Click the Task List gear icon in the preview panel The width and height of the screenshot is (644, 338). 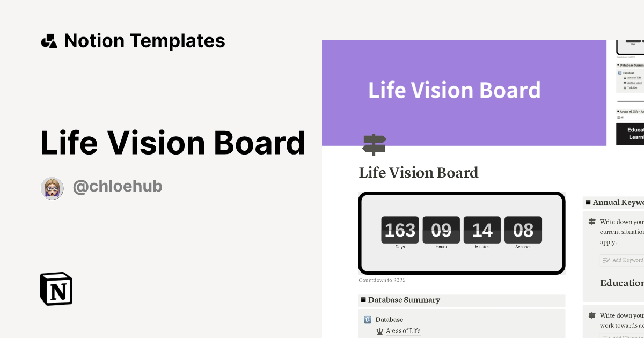(625, 88)
